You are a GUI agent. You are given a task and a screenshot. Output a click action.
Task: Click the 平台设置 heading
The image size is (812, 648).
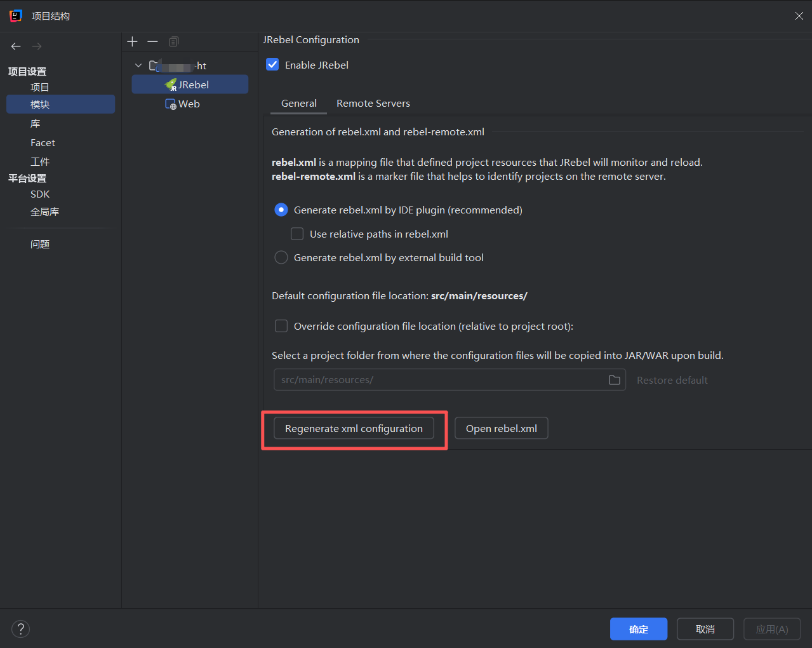(27, 178)
